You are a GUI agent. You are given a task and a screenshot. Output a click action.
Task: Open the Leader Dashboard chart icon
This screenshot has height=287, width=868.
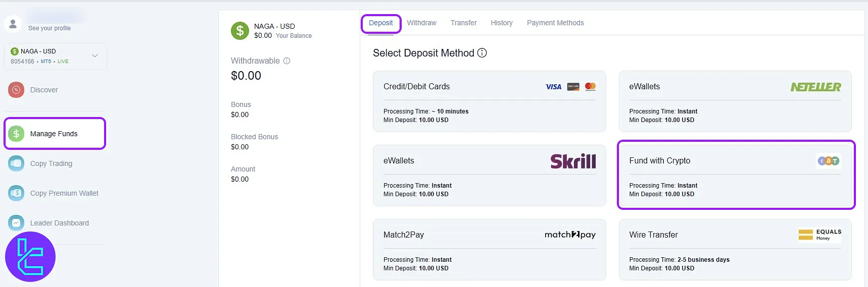(16, 223)
